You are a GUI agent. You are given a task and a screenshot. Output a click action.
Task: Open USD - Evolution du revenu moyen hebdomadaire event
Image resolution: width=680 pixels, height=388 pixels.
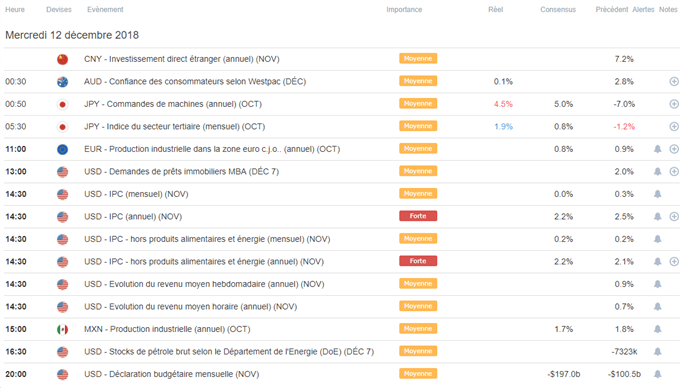(x=204, y=284)
